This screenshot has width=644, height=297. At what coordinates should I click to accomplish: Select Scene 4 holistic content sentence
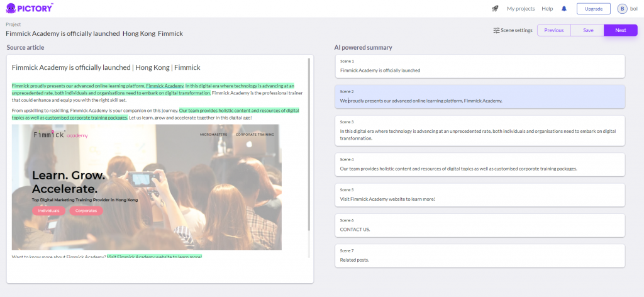pyautogui.click(x=480, y=165)
